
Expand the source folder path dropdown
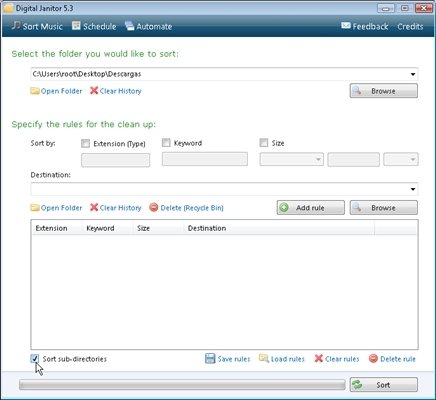(413, 74)
